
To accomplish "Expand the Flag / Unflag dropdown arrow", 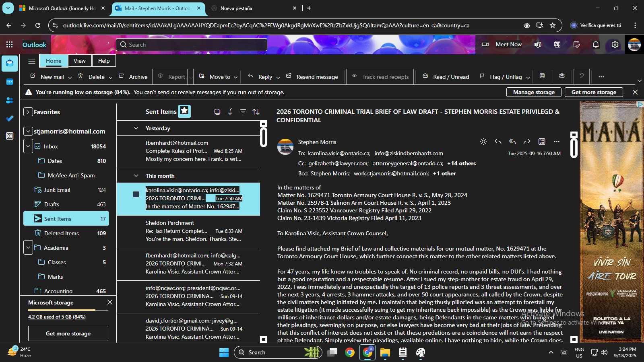I will [x=528, y=77].
